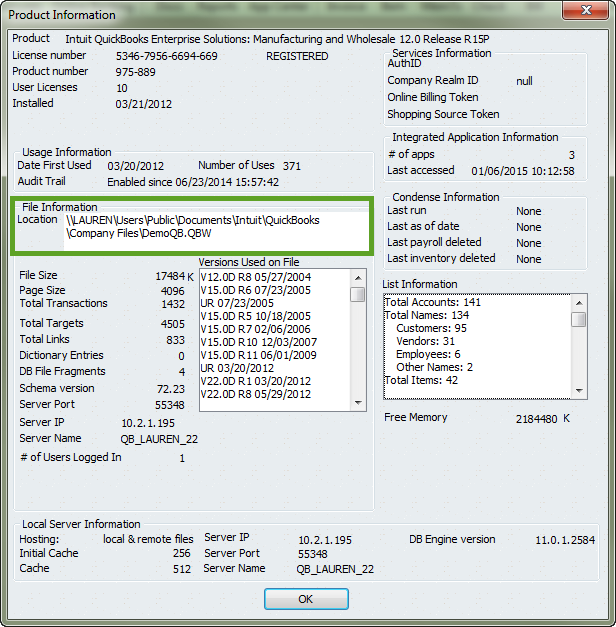Click Total Transactions value 1432

[173, 304]
